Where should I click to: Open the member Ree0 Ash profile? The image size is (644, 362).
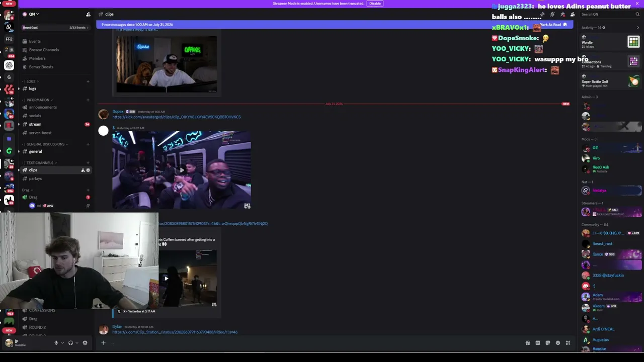[611, 169]
